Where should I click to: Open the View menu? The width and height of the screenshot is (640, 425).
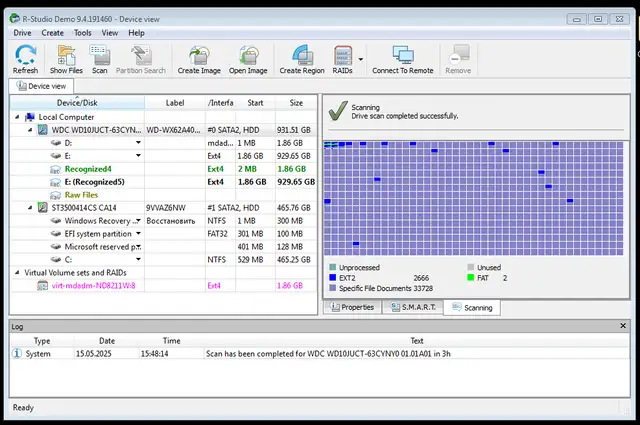click(x=110, y=33)
